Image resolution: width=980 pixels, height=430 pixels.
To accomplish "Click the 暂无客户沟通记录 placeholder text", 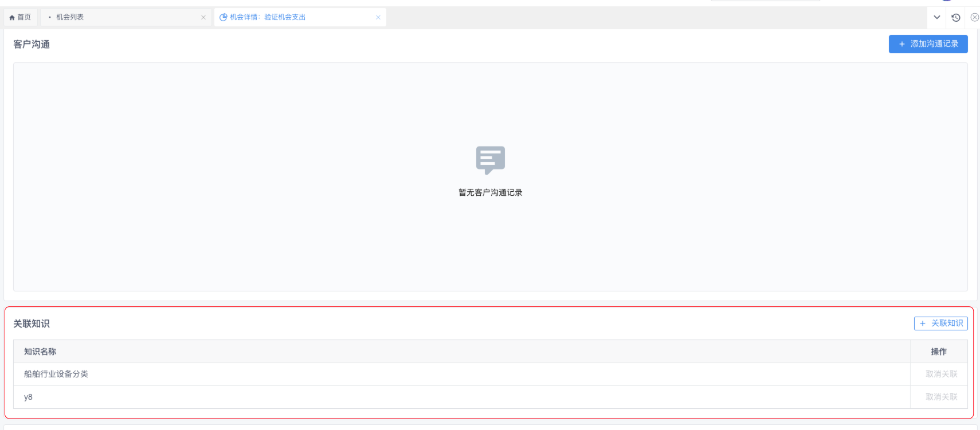I will 490,192.
